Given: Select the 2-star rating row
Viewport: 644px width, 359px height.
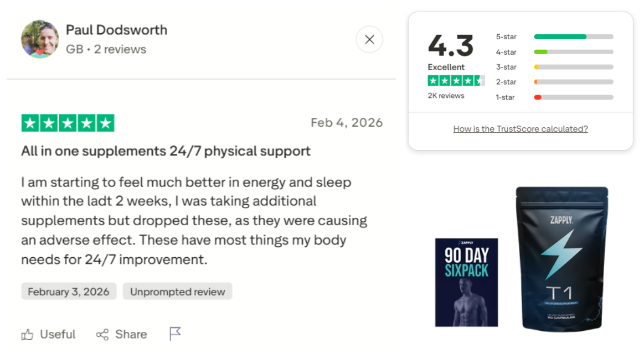Looking at the screenshot, I should [x=554, y=82].
